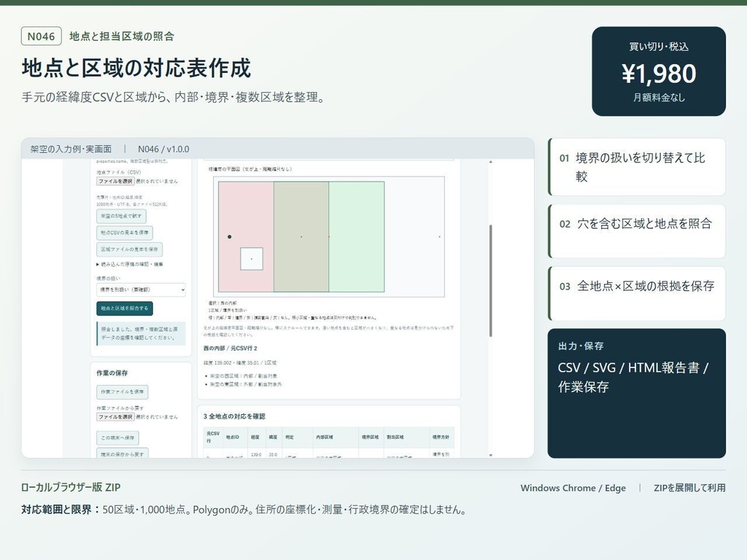Click the ローカルブラウザー版 ZIP label
The width and height of the screenshot is (747, 560).
pos(71,487)
